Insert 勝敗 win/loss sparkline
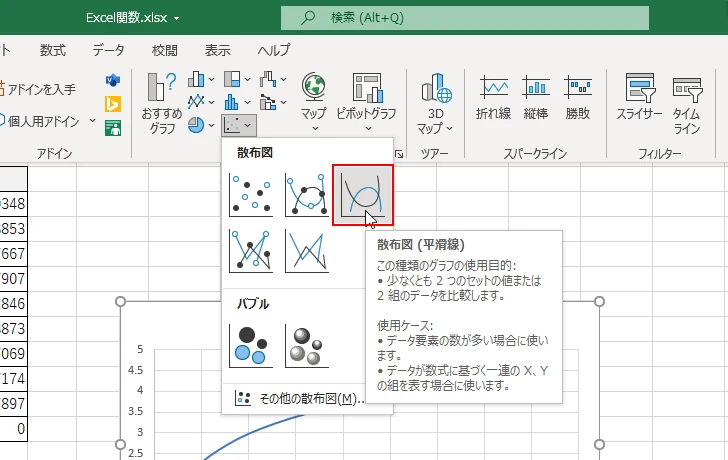 578,98
